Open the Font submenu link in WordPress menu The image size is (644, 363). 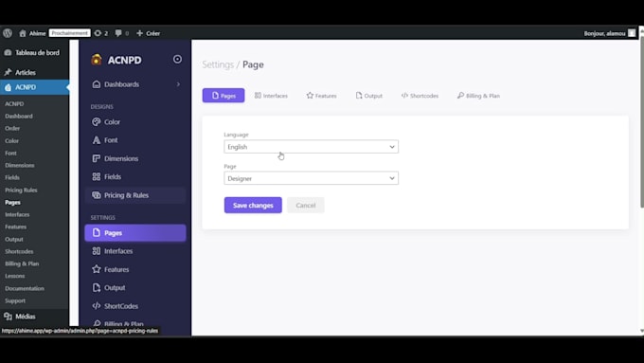click(10, 153)
